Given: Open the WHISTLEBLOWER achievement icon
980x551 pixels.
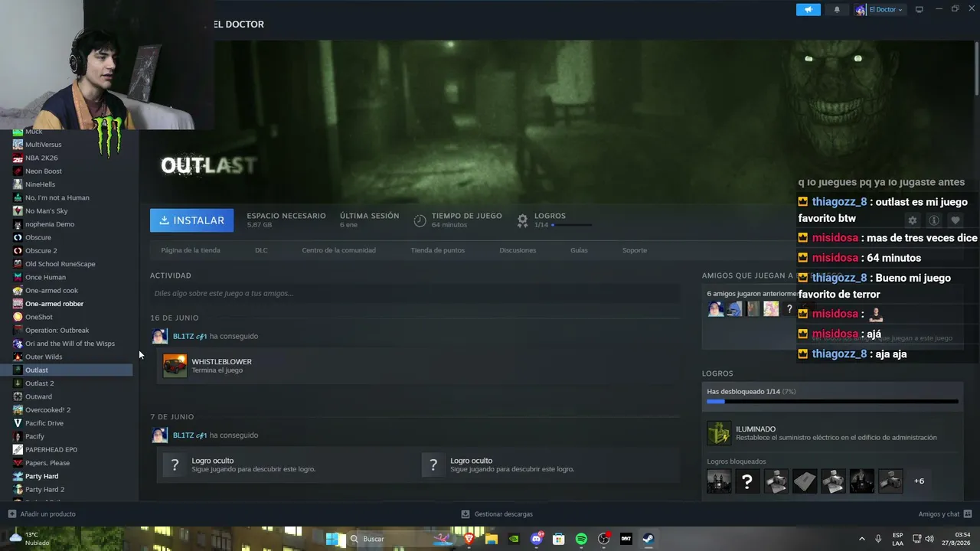Looking at the screenshot, I should tap(175, 366).
